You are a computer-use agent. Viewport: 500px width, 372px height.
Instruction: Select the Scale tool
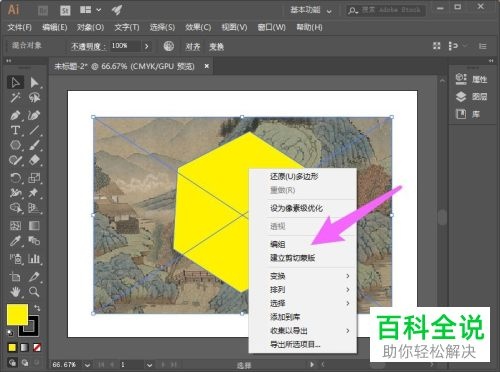coord(34,178)
